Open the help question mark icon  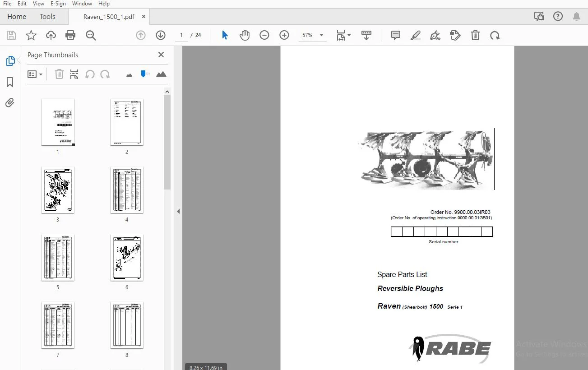tap(558, 17)
